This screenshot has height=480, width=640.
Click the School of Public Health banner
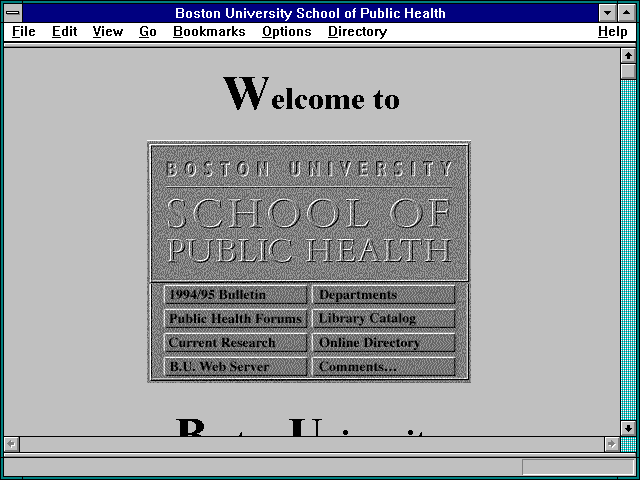click(309, 212)
